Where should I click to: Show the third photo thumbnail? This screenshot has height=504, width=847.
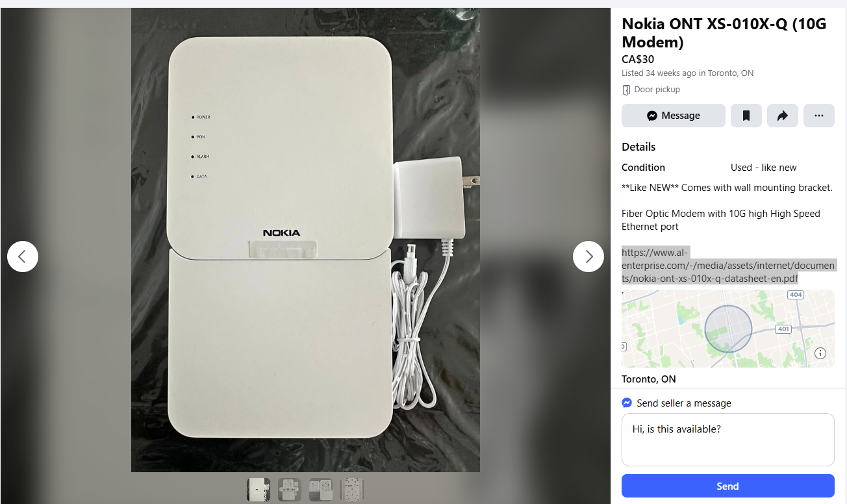(x=321, y=489)
